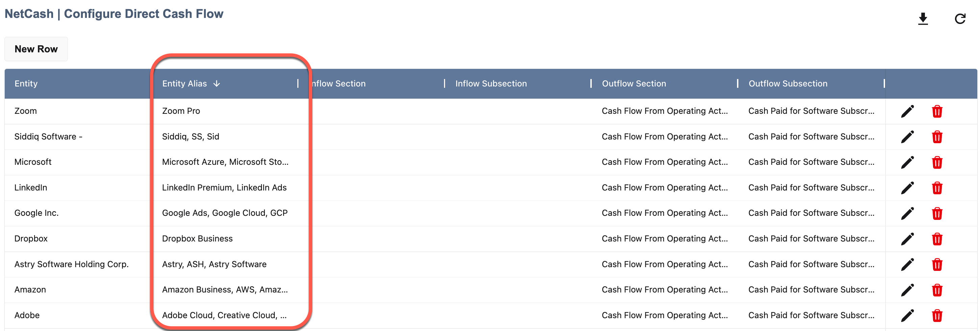
Task: Delete the Amazon row
Action: point(937,290)
